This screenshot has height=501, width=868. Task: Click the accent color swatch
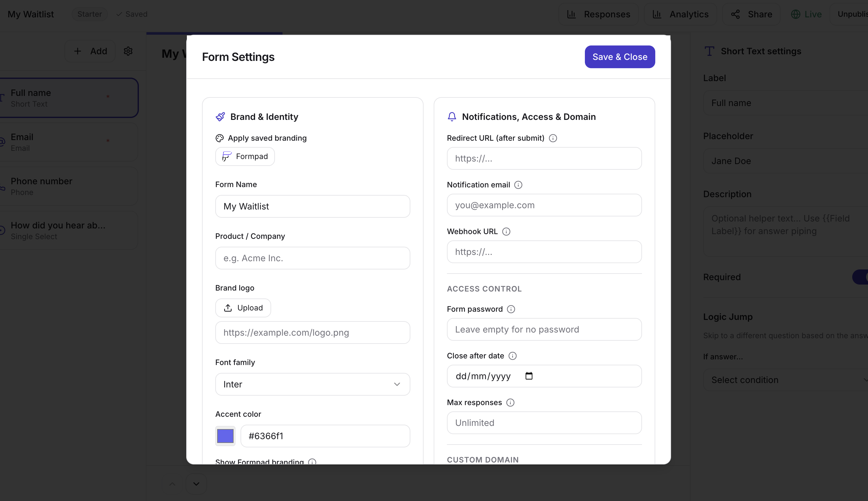(x=225, y=436)
